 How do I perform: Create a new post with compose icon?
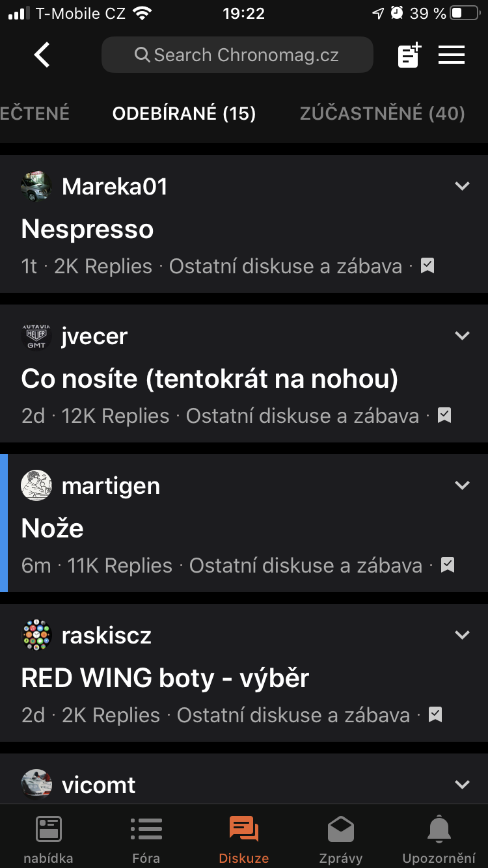click(409, 55)
